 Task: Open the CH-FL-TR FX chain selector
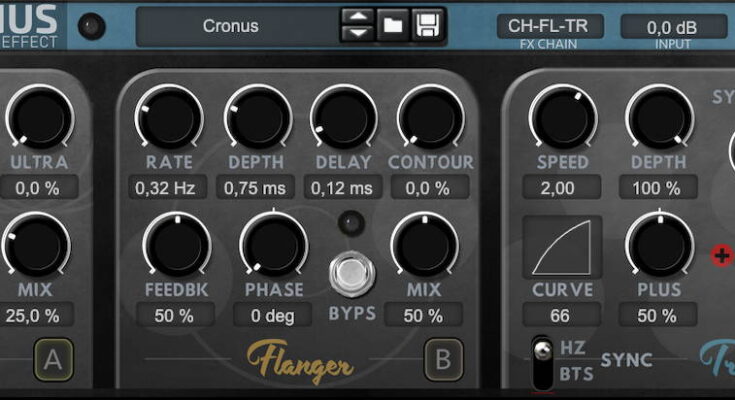click(x=550, y=26)
